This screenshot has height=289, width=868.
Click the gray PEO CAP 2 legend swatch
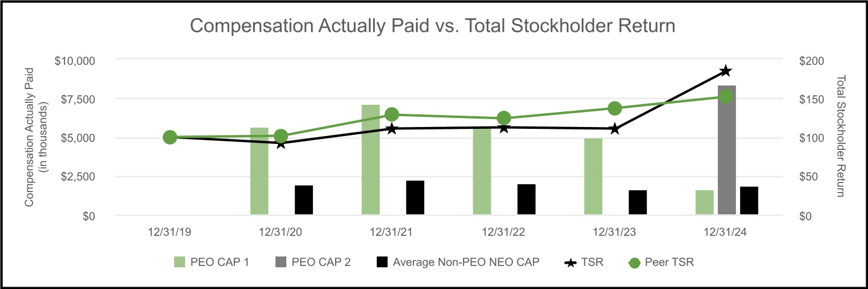click(280, 263)
